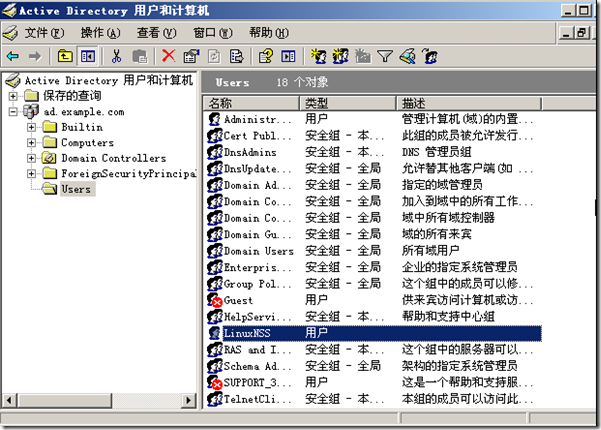Image resolution: width=601 pixels, height=430 pixels.
Task: Select the HelpServi... group row
Action: coord(374,317)
